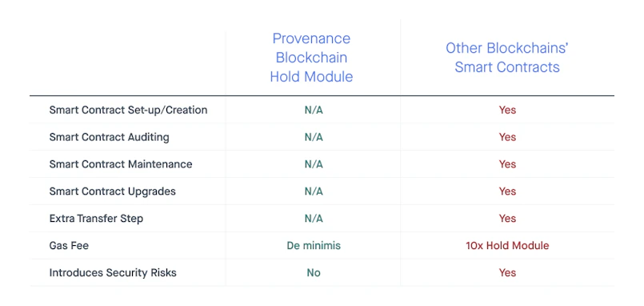Click Yes in the Smart Contract Upgrades row

pos(507,191)
